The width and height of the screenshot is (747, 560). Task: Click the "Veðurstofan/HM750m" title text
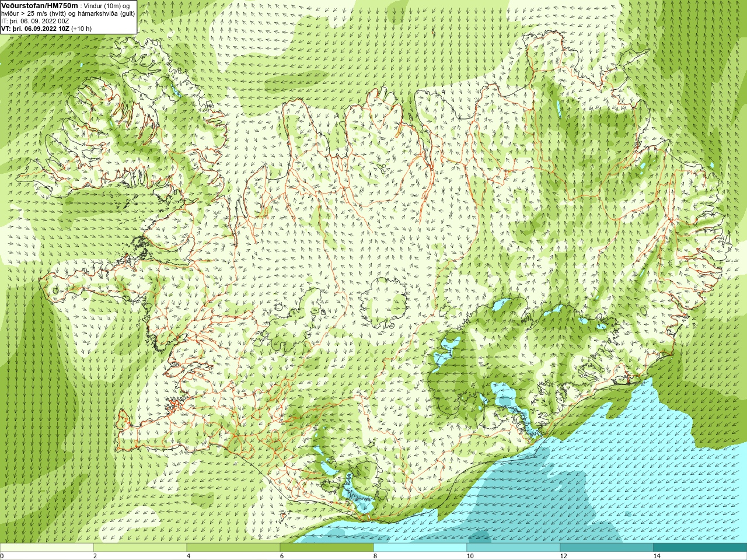40,5
